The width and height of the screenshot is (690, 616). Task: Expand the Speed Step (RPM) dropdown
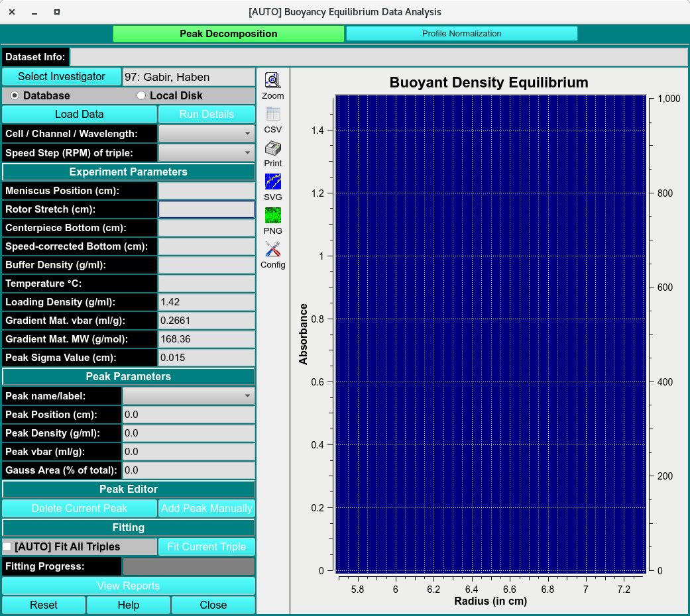point(206,152)
